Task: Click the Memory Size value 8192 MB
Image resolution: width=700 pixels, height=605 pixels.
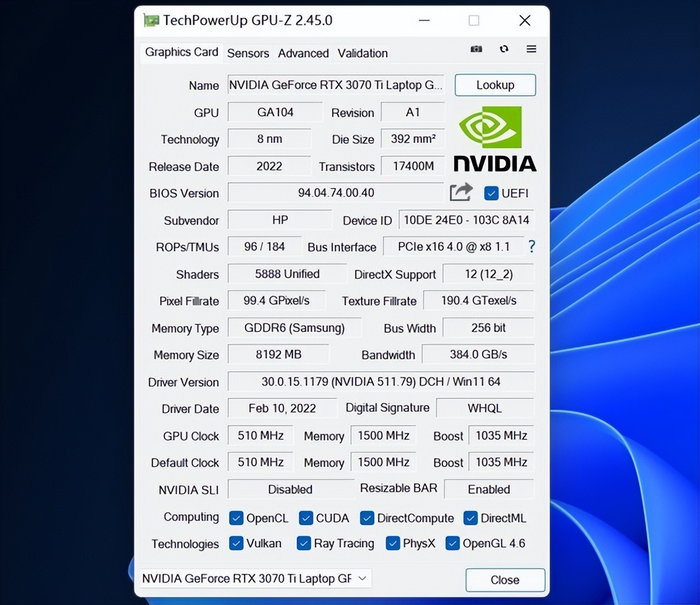Action: point(278,354)
